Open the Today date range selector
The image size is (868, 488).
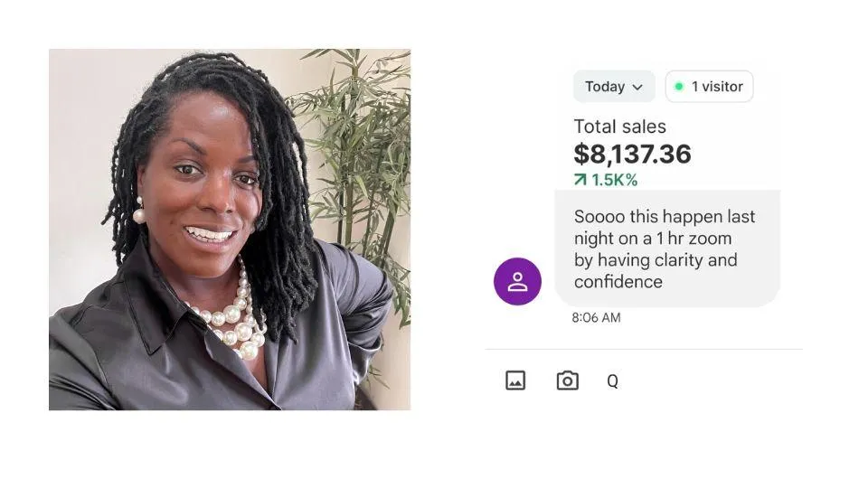613,87
